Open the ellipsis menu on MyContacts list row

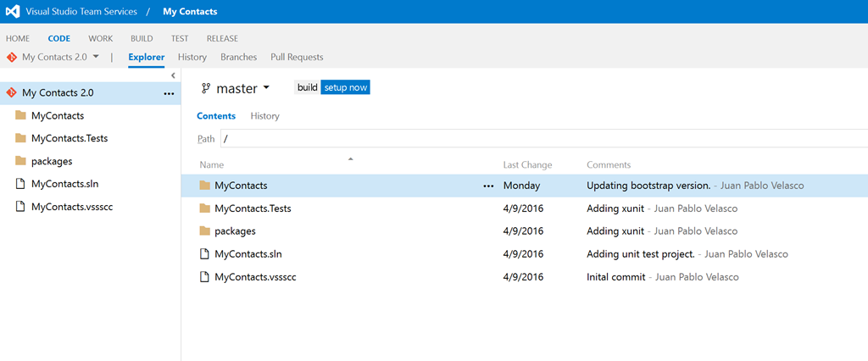click(488, 186)
